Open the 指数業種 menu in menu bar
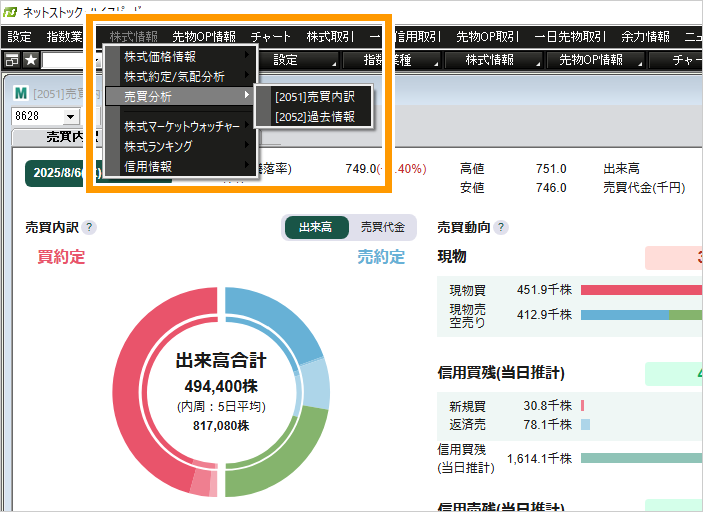Viewport: 703px width, 512px height. tap(65, 36)
